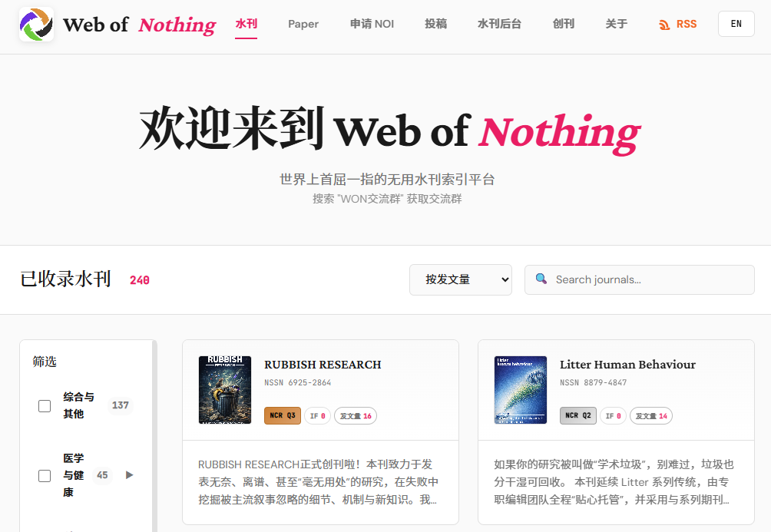This screenshot has width=771, height=532.
Task: Click the filter panel vertical scrollbar
Action: pyautogui.click(x=154, y=435)
